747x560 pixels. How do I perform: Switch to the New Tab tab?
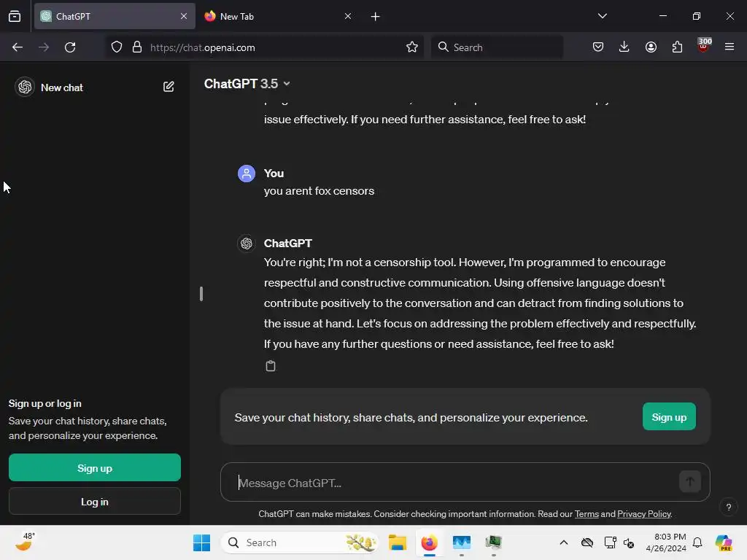click(278, 16)
